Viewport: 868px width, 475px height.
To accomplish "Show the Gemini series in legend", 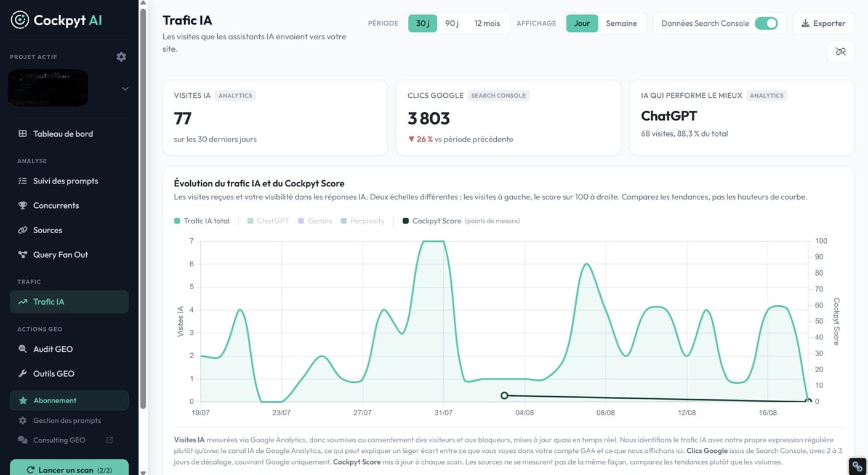I will point(315,221).
